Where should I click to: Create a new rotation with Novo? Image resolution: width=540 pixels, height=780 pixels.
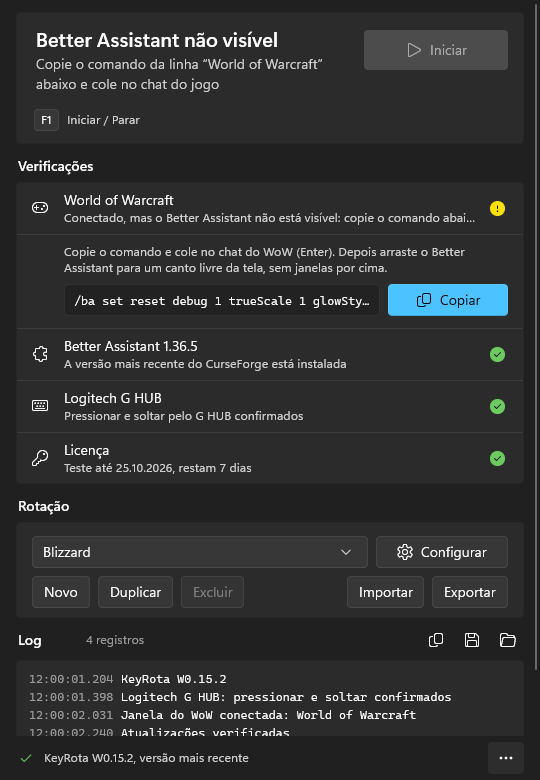coord(61,592)
